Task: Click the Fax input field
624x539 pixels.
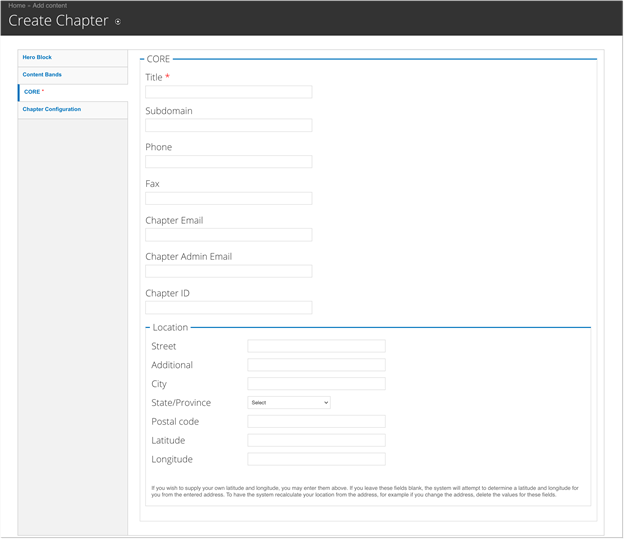Action: pyautogui.click(x=228, y=199)
